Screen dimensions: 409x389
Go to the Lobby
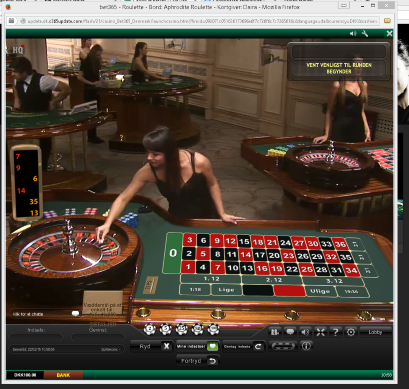(x=375, y=332)
